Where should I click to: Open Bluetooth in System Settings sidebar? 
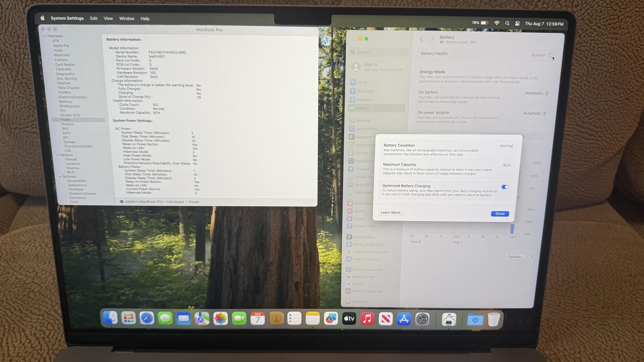362,91
